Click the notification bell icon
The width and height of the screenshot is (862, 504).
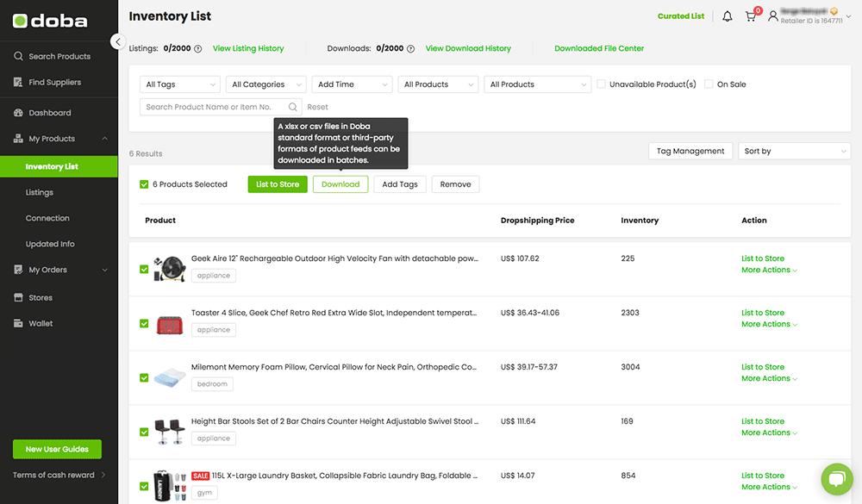pos(728,16)
